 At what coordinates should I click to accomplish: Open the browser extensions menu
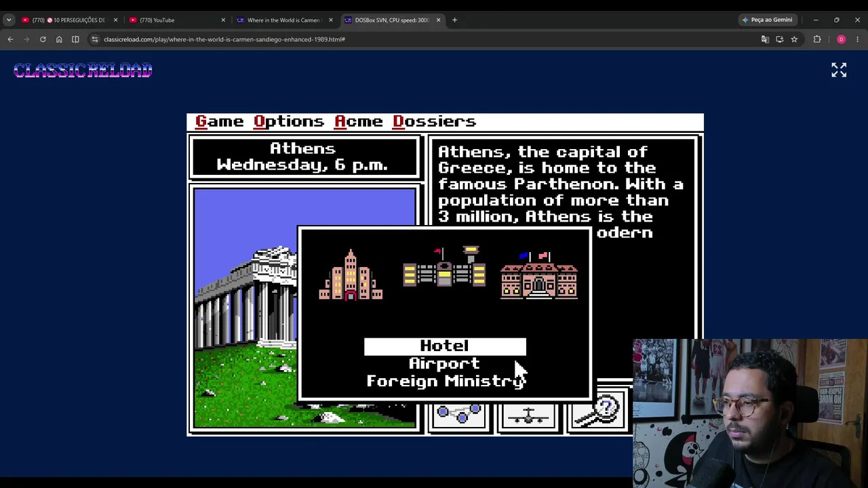(817, 39)
